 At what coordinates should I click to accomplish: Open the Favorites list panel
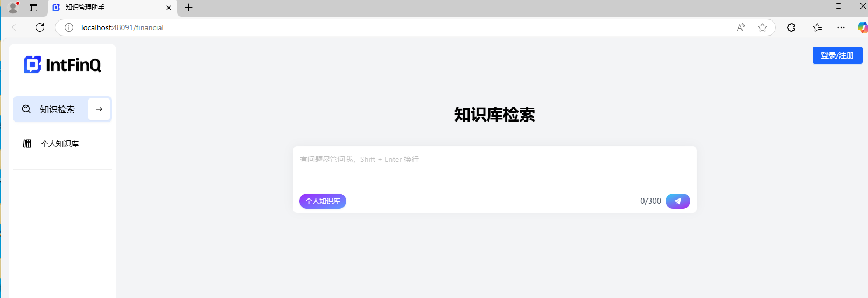click(817, 27)
